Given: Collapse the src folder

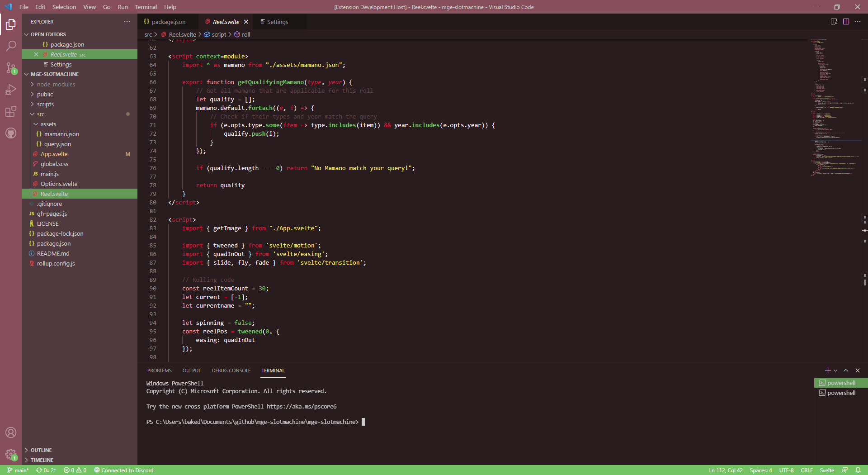Looking at the screenshot, I should pos(80,114).
